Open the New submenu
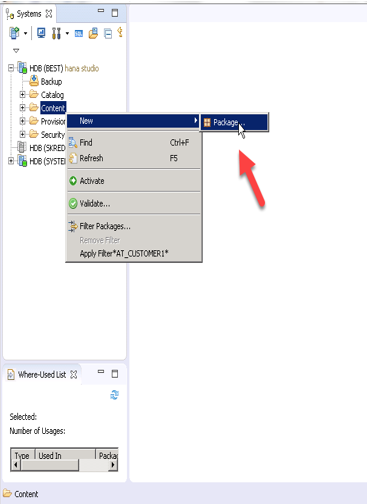 click(x=133, y=121)
